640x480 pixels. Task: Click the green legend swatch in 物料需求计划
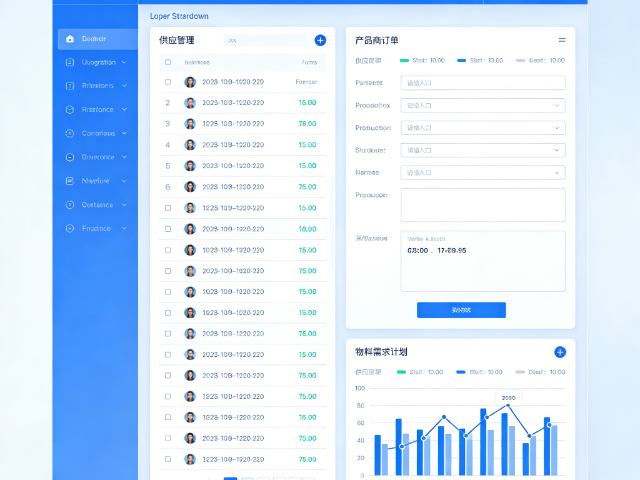pos(402,372)
